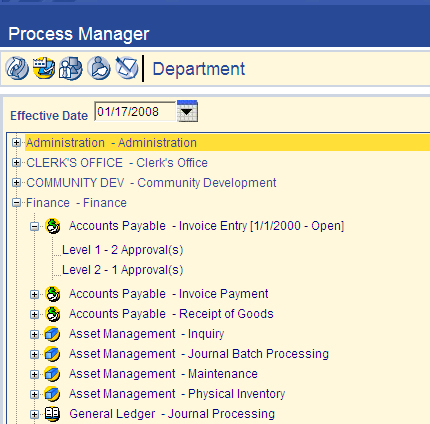
Task: Click the single user toolbar icon
Action: pos(99,68)
